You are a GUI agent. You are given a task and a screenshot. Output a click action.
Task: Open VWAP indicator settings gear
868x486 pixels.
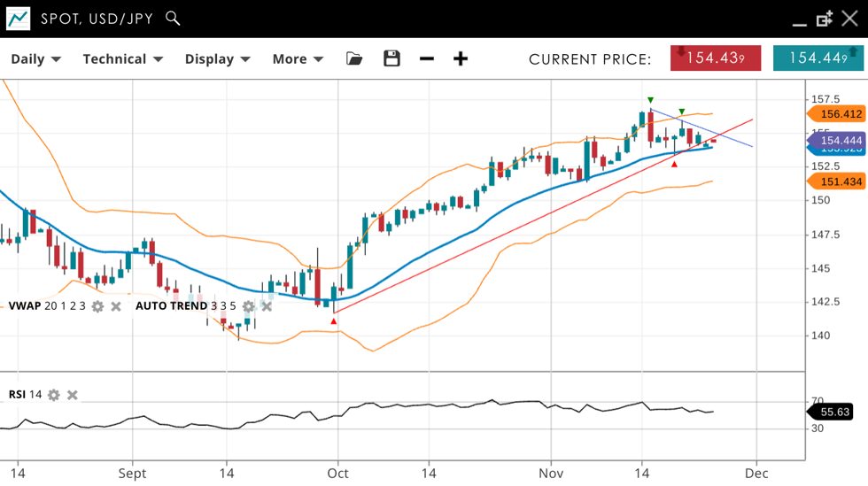(x=97, y=306)
